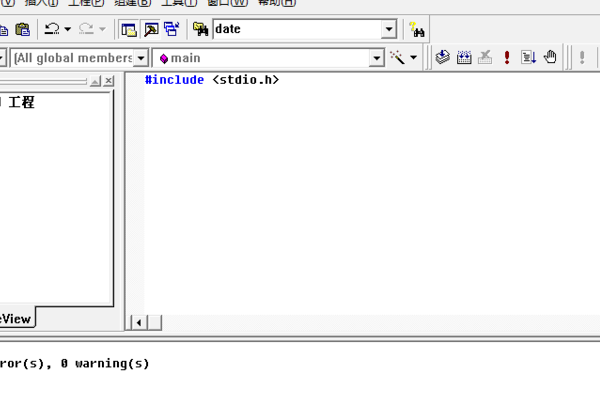Open the 窗口(W) menu in the menu bar
The image size is (600, 400).
pyautogui.click(x=227, y=3)
